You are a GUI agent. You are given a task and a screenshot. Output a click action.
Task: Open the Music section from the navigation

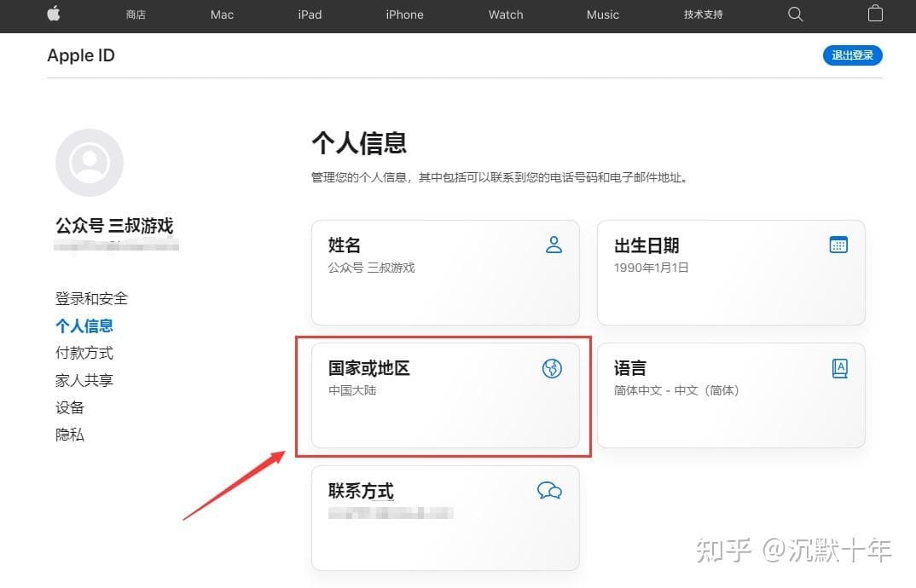(x=602, y=14)
